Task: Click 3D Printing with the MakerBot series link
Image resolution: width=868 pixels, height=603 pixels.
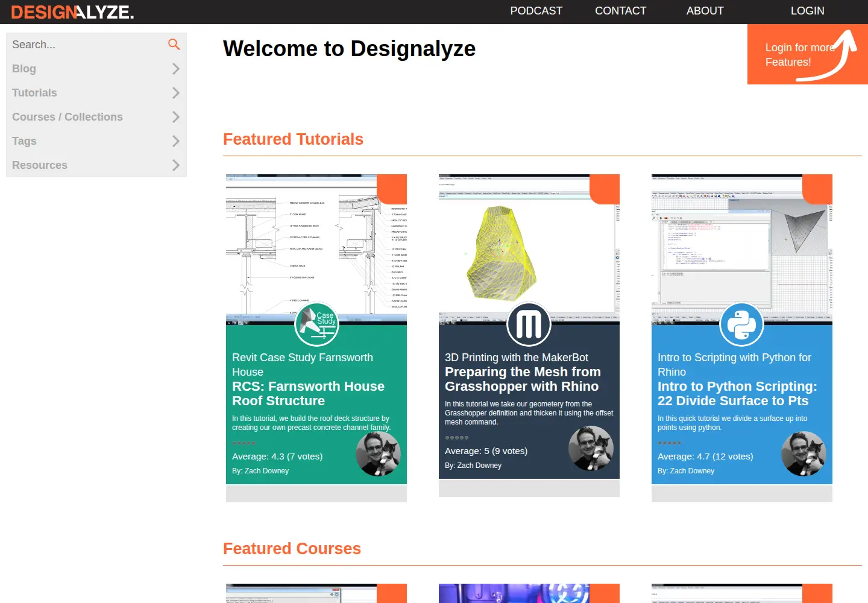Action: coord(517,358)
